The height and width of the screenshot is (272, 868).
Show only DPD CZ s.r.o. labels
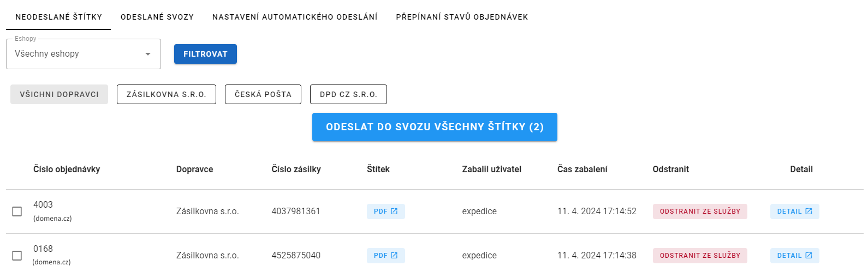click(x=348, y=94)
